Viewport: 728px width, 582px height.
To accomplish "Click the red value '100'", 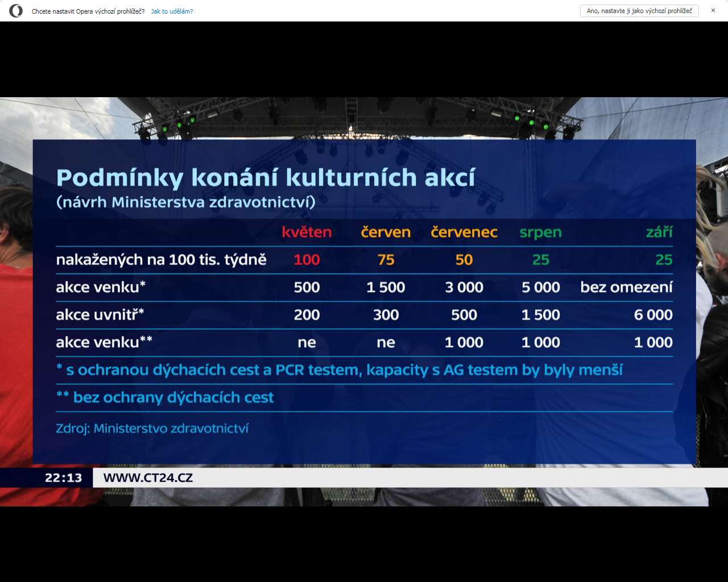I will (x=307, y=260).
